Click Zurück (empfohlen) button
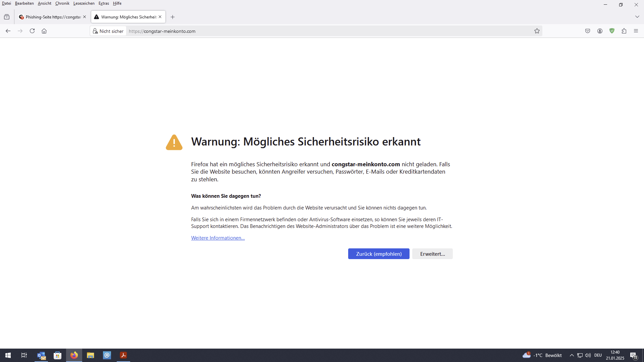Viewport: 644px width, 362px height. [x=379, y=254]
